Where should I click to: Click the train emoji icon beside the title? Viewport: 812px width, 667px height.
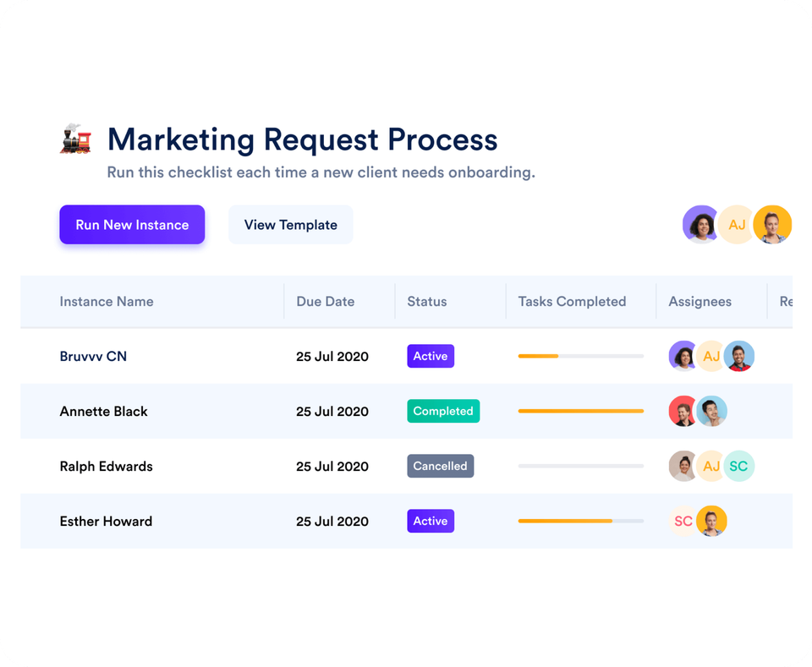(x=75, y=139)
